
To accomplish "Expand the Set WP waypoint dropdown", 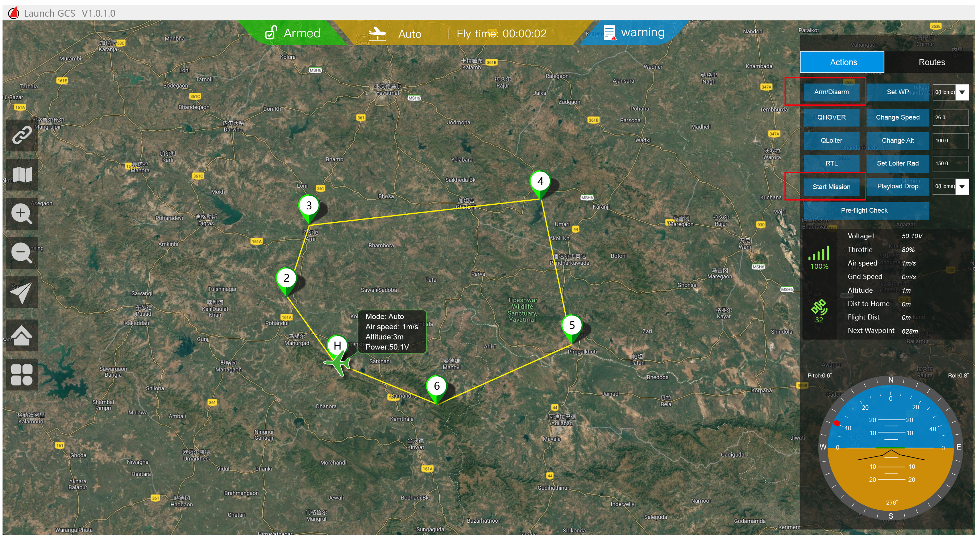I will [x=962, y=92].
